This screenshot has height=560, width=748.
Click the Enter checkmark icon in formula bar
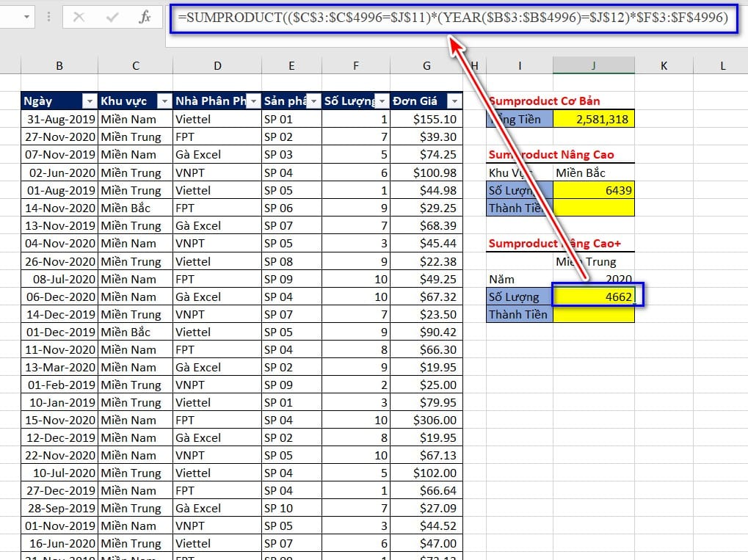pos(112,17)
